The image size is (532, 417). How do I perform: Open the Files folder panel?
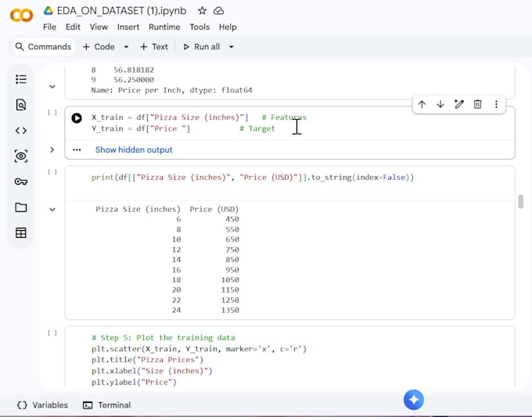point(21,207)
